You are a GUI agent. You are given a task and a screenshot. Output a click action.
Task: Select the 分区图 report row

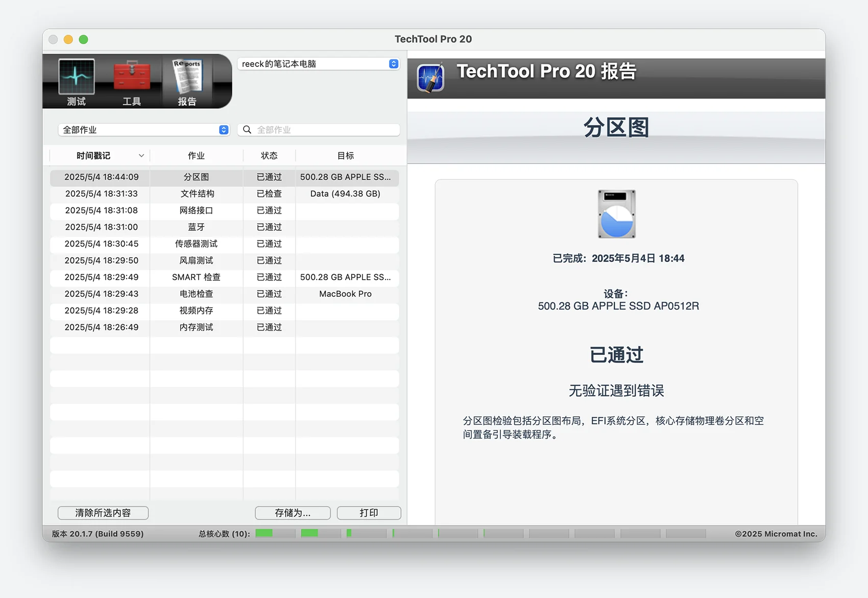224,177
